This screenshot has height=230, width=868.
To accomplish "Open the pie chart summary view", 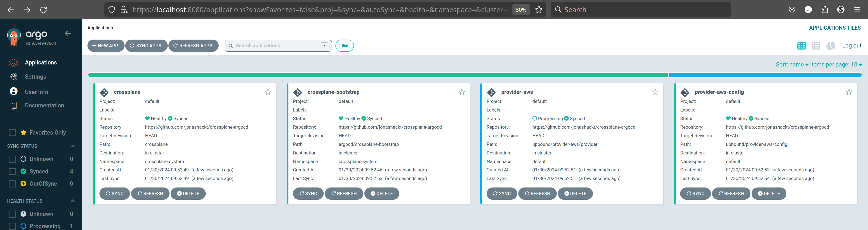I will 831,46.
